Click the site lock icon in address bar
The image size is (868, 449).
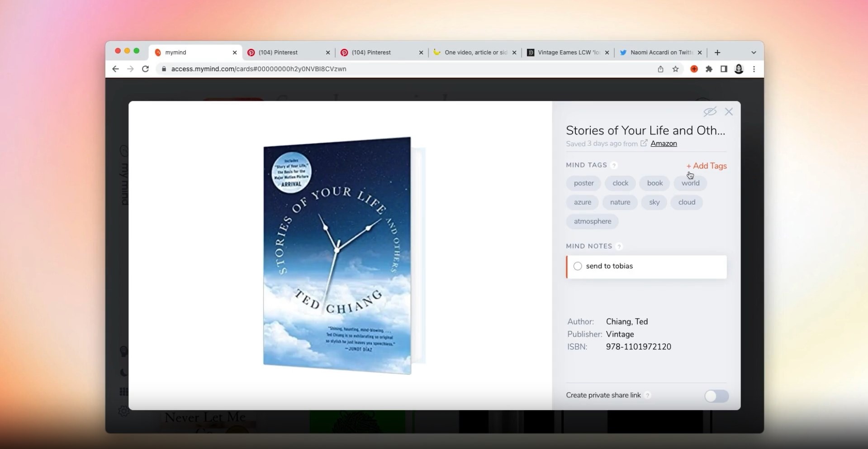coord(164,69)
